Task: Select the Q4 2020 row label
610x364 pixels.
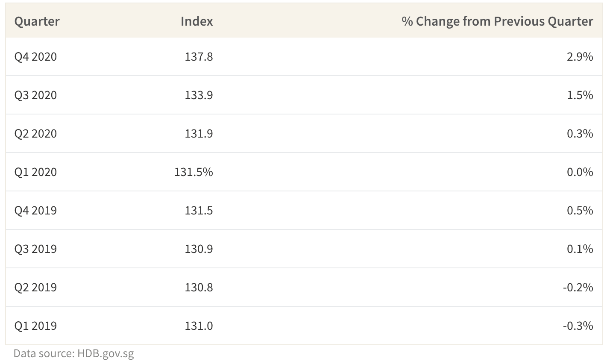Action: pos(35,57)
